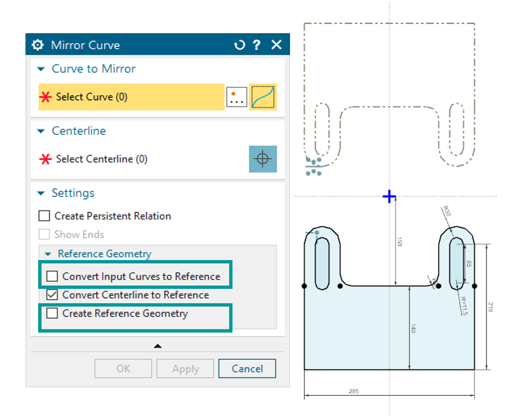Collapse the Reference Geometry group
This screenshot has width=517, height=420.
pyautogui.click(x=48, y=254)
